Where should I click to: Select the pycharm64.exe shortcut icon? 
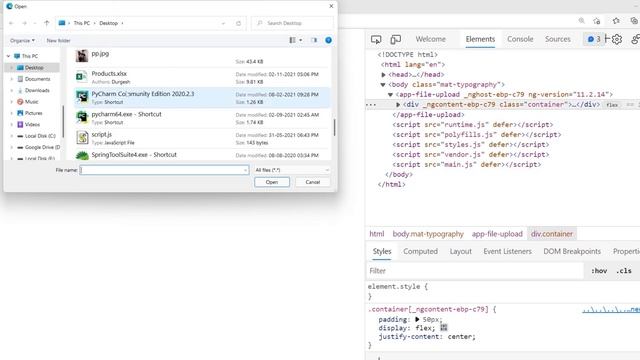pyautogui.click(x=82, y=117)
